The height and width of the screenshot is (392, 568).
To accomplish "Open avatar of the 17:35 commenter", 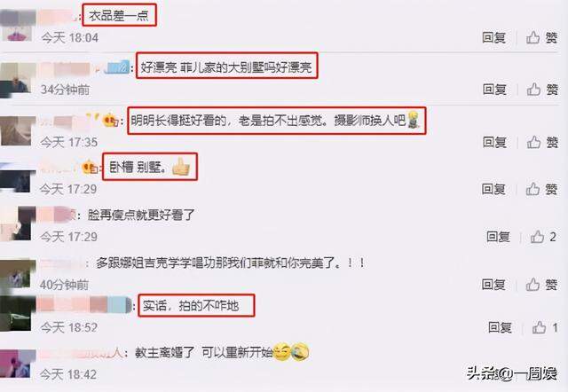I will pyautogui.click(x=16, y=130).
